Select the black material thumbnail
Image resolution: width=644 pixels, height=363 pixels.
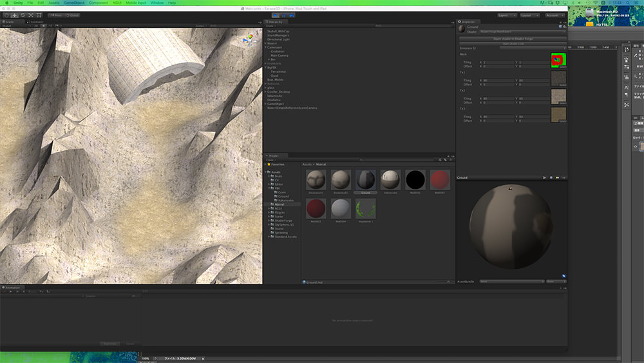click(415, 180)
